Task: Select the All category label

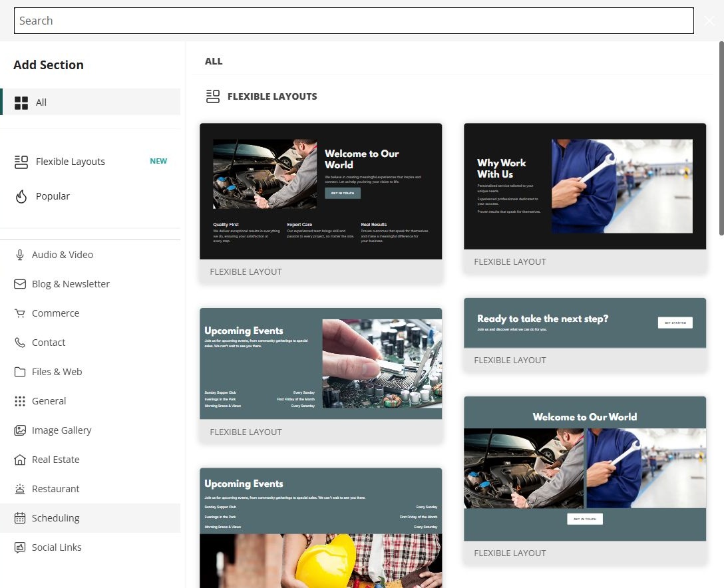Action: [41, 102]
